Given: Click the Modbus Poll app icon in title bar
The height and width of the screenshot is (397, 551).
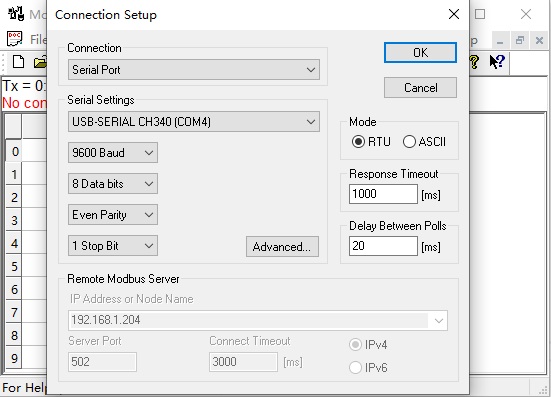Looking at the screenshot, I should 16,14.
